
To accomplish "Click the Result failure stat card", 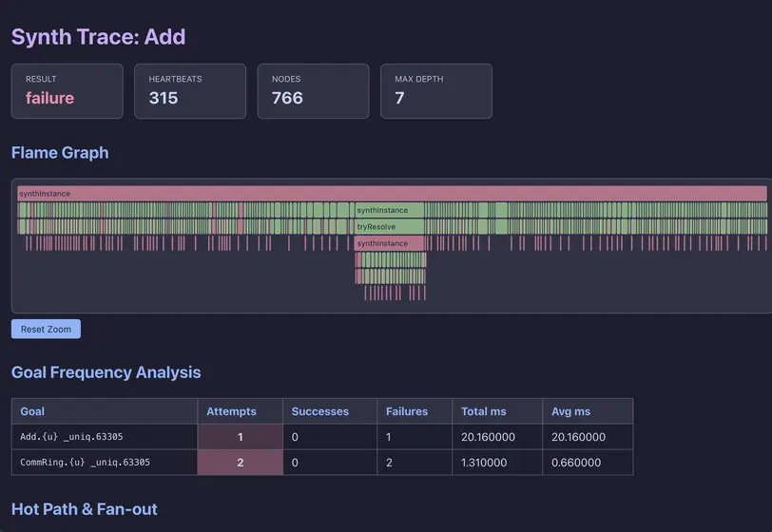I will coord(67,91).
